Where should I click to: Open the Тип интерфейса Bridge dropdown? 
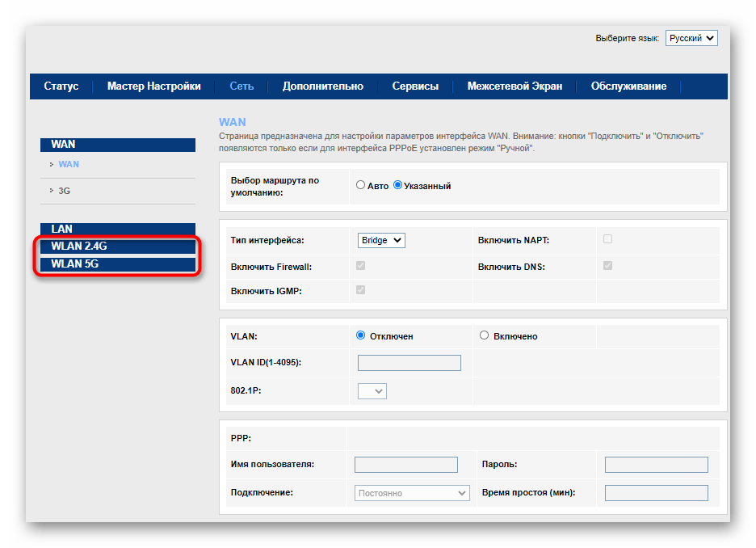[x=381, y=240]
